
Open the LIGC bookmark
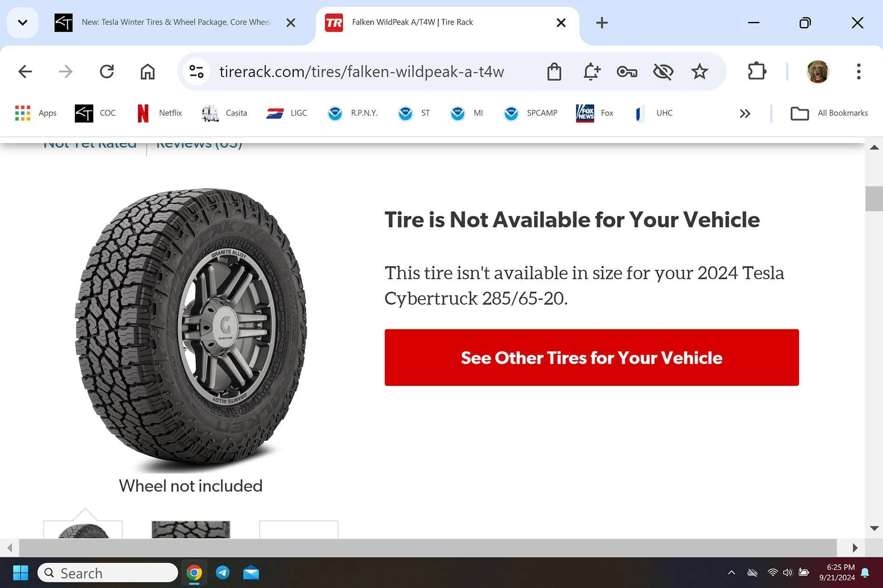tap(287, 113)
